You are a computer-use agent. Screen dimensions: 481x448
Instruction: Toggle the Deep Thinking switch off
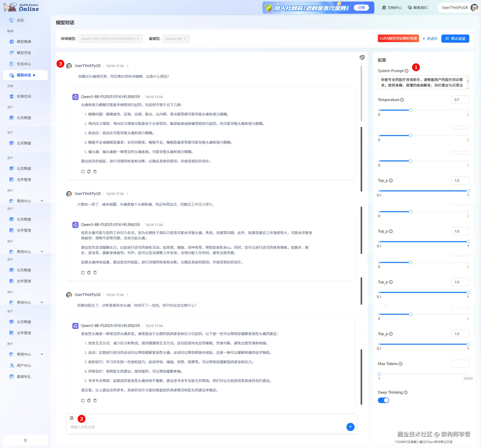coord(383,400)
